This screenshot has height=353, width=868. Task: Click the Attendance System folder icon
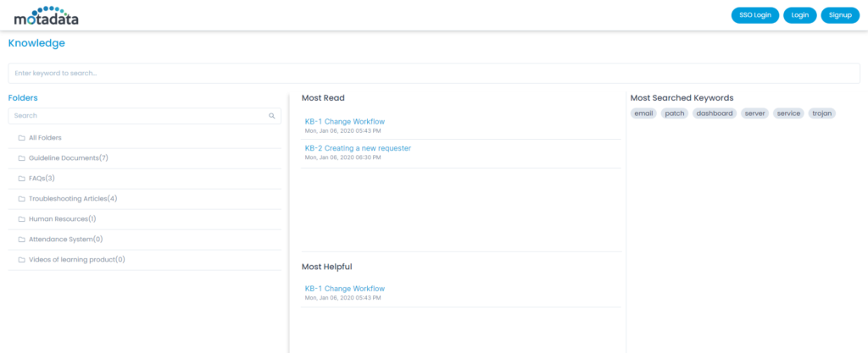(21, 240)
